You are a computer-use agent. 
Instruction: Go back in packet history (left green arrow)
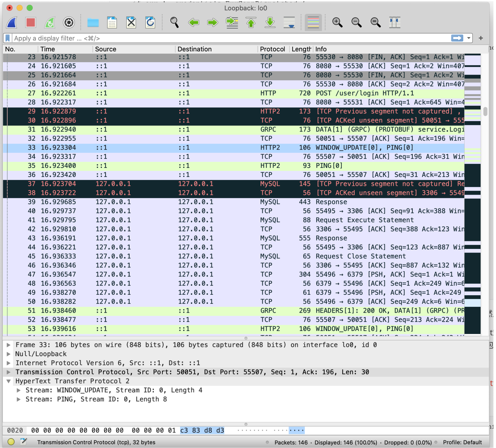194,23
